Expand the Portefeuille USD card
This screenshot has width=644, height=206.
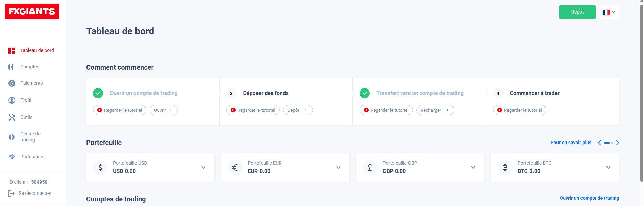coord(203,168)
